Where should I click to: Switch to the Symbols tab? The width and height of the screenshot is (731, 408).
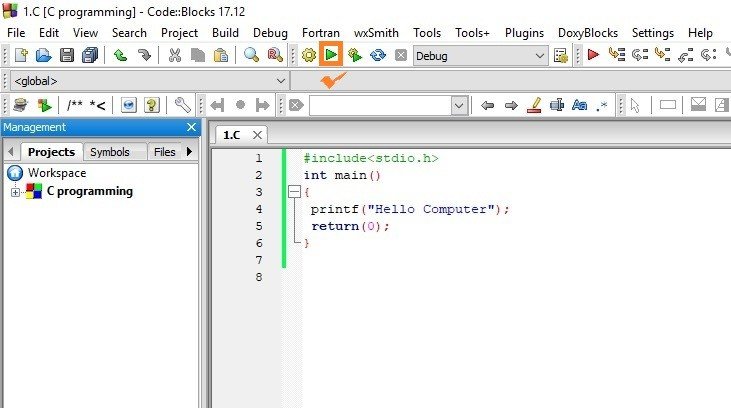(110, 152)
